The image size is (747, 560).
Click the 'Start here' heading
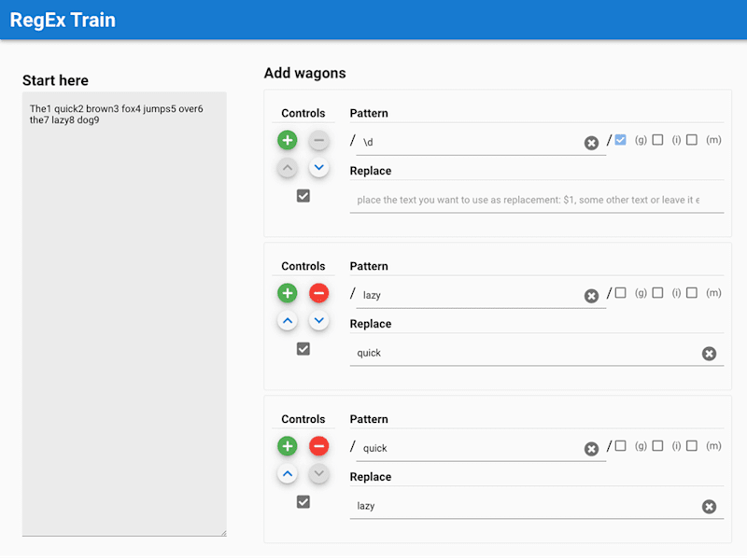pos(55,80)
